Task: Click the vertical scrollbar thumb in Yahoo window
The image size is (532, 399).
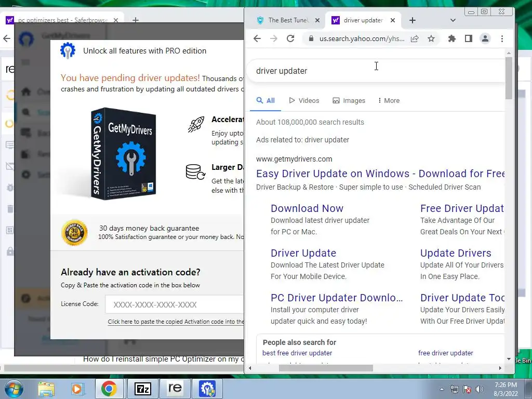Action: pyautogui.click(x=509, y=78)
